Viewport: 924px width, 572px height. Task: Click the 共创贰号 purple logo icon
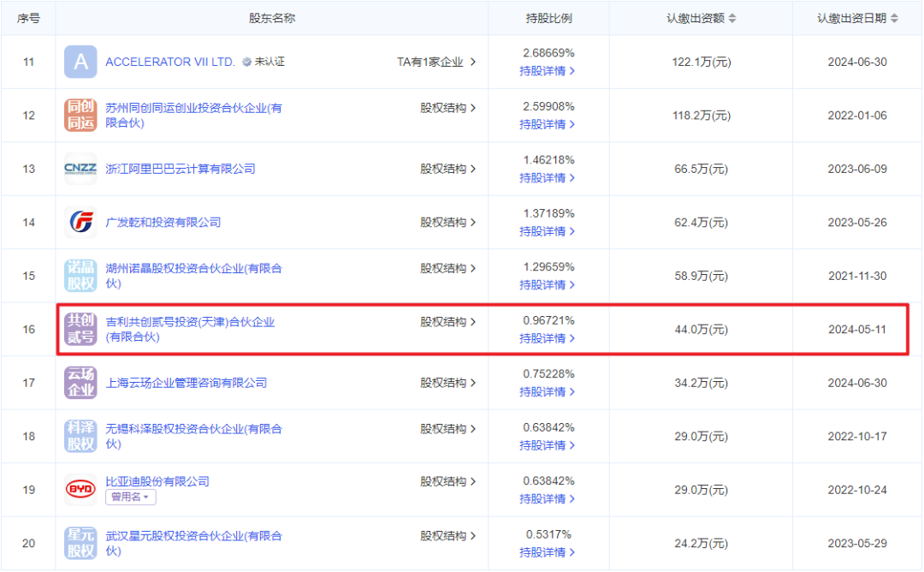click(x=80, y=330)
